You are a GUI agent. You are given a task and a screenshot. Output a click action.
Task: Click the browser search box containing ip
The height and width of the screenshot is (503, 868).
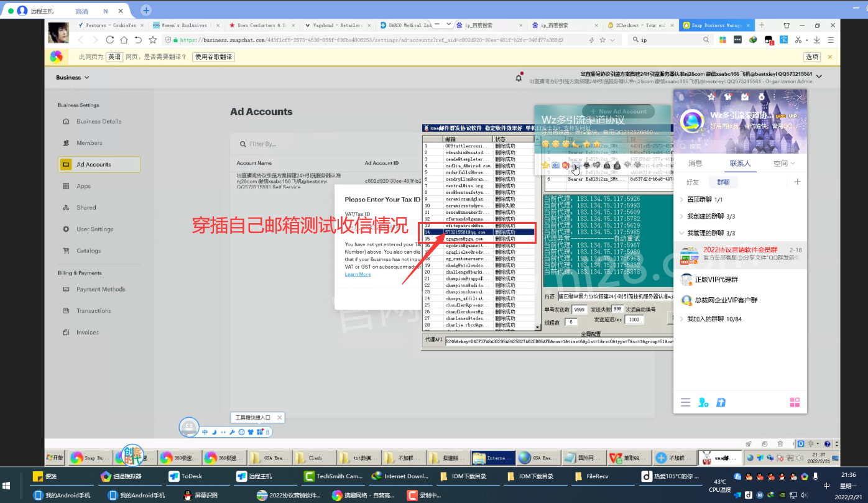pos(668,40)
